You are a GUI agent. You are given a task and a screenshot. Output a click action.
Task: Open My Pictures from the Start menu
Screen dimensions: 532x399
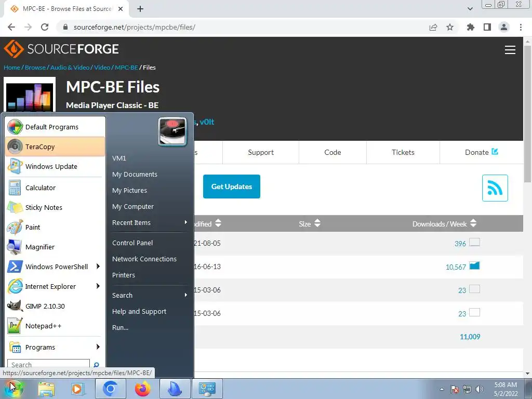[129, 190]
